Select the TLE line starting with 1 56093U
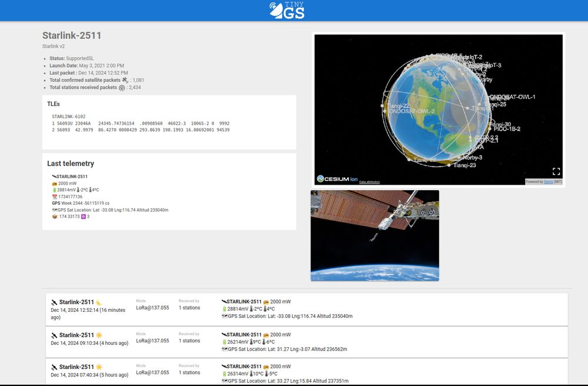588x386 pixels. (141, 124)
